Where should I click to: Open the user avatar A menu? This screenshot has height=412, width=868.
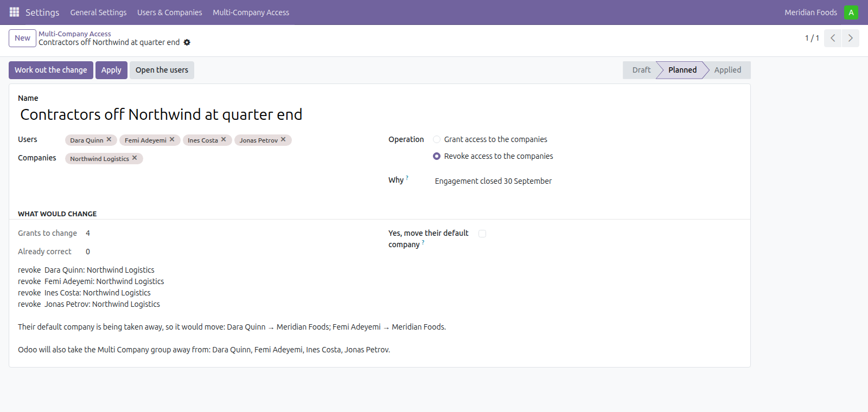point(851,12)
